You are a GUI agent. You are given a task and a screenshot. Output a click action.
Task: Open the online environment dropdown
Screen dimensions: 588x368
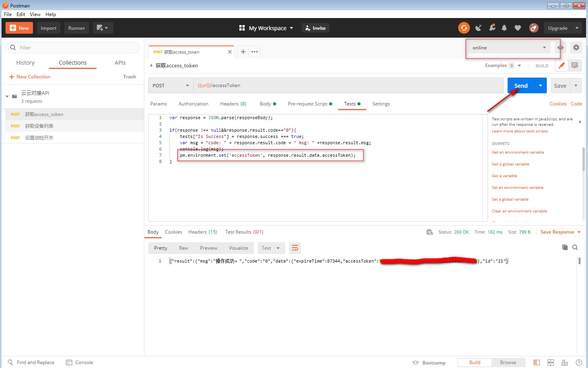509,47
